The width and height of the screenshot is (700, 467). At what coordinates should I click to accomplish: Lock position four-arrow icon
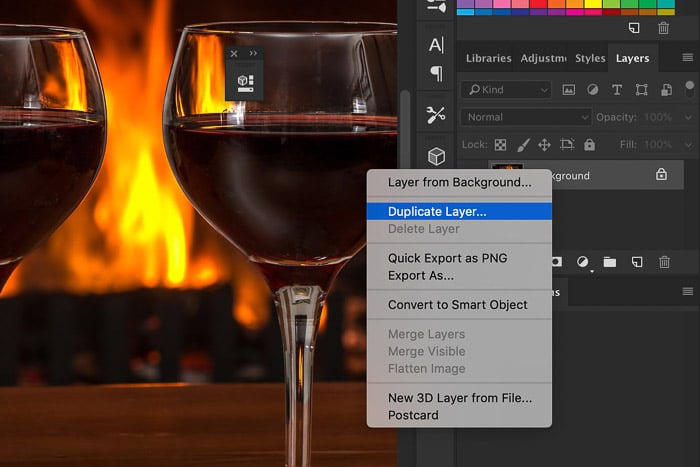tap(544, 145)
